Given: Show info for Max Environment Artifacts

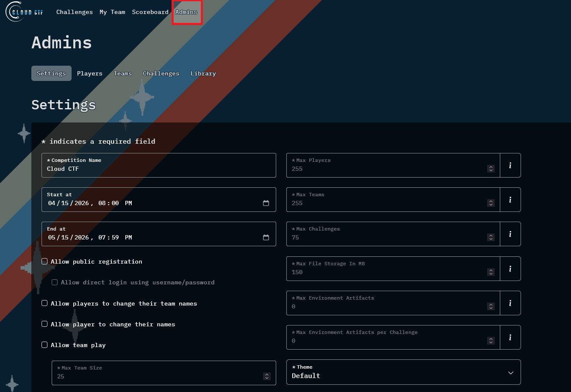Looking at the screenshot, I should click(x=510, y=303).
